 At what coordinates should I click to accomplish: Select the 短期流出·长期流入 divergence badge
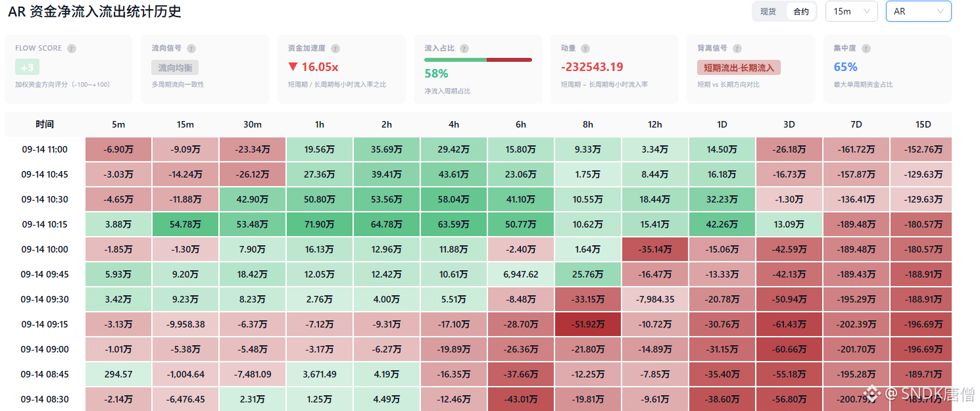pyautogui.click(x=739, y=68)
